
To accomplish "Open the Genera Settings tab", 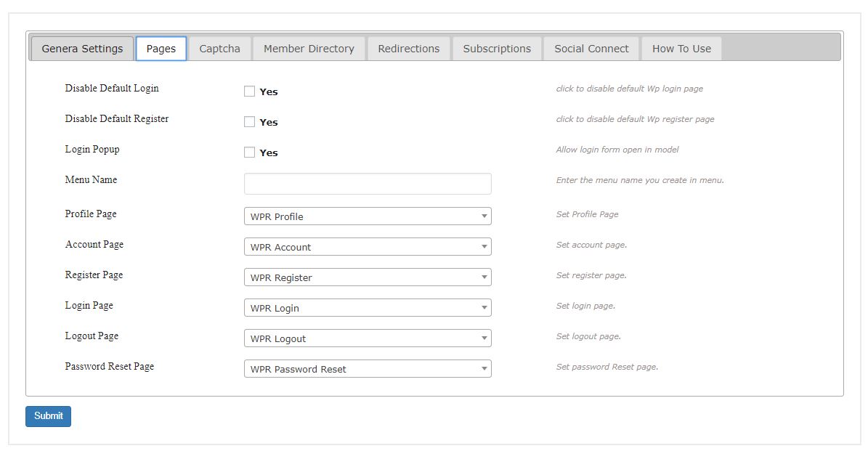I will pos(83,49).
